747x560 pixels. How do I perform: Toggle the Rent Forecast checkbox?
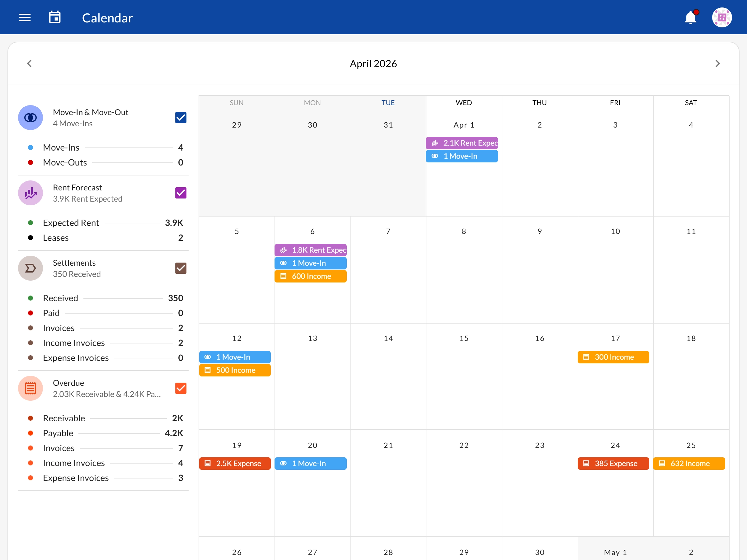(x=181, y=193)
